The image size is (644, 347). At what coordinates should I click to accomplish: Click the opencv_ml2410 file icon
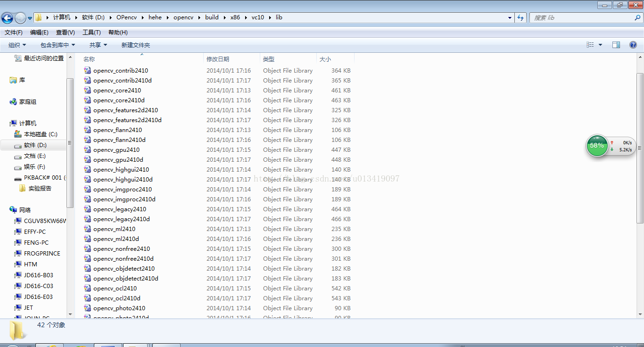[x=87, y=229]
